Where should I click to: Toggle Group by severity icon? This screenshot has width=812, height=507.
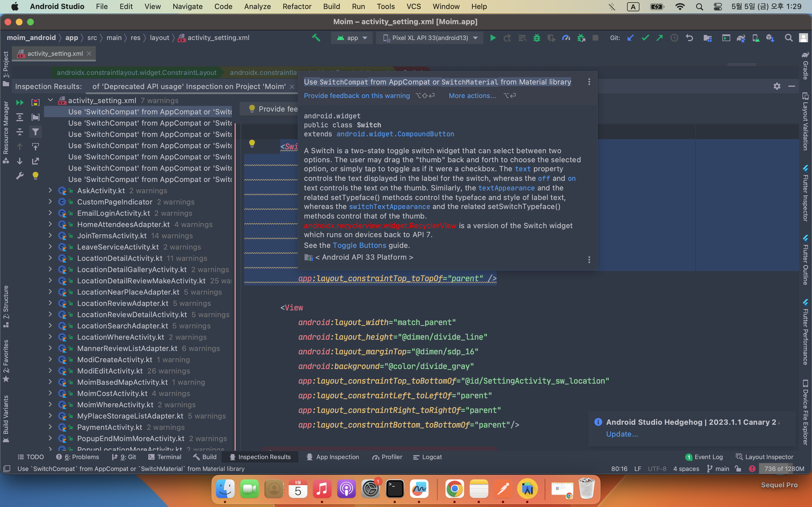35,102
